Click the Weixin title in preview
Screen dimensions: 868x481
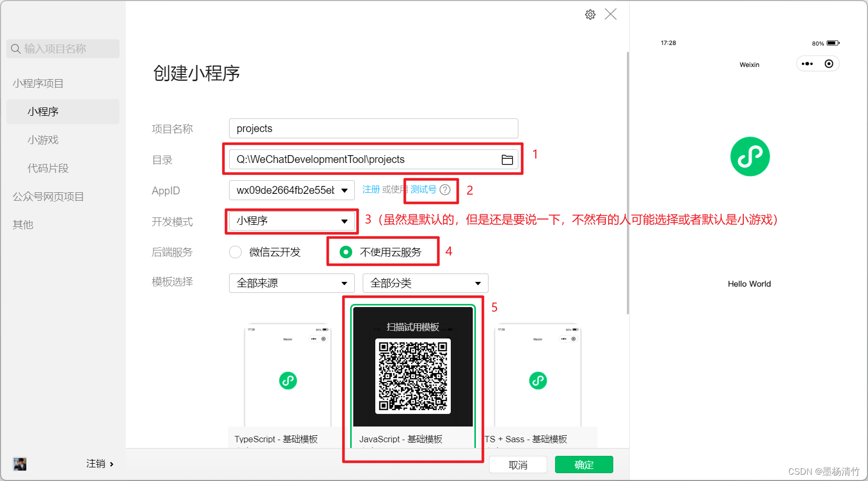750,65
